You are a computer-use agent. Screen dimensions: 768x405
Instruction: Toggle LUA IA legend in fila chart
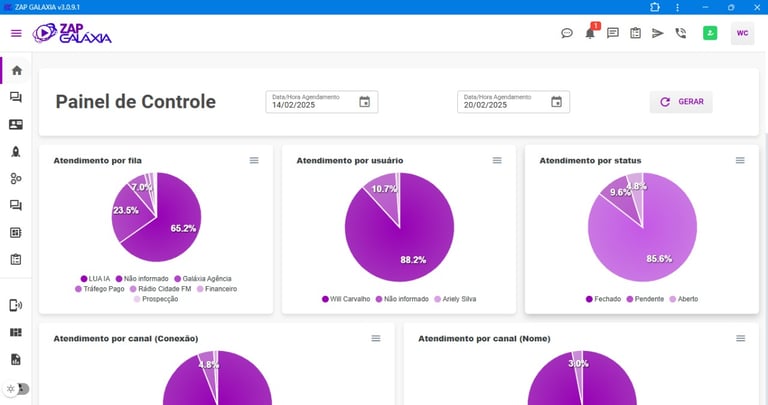pos(96,279)
